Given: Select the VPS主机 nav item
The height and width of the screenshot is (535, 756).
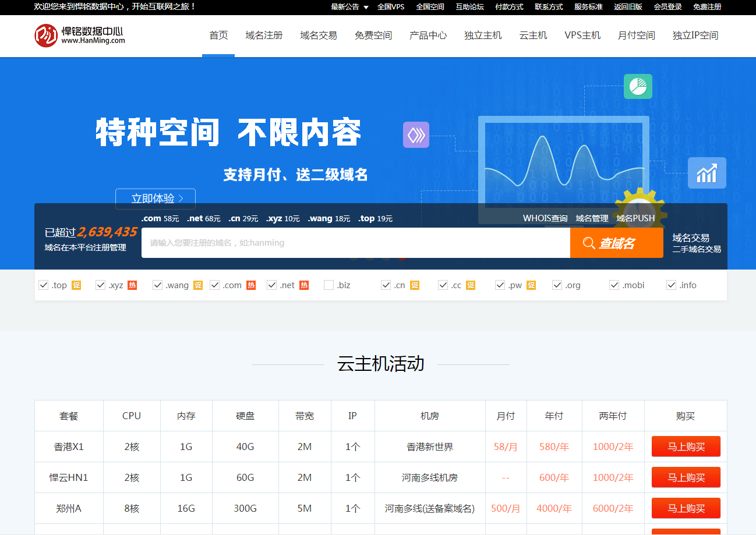Looking at the screenshot, I should (x=582, y=36).
